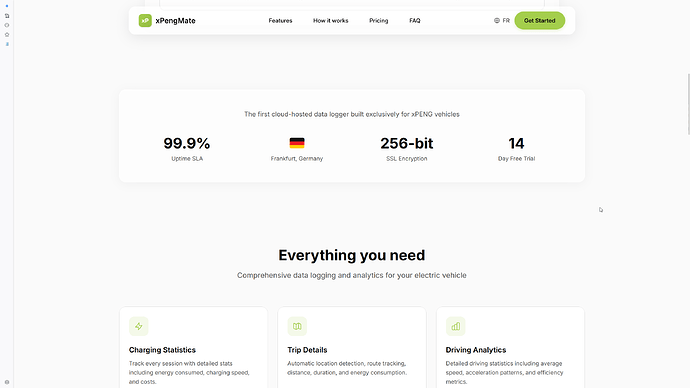Click the Trip Details map icon
The height and width of the screenshot is (388, 690).
[x=297, y=326]
